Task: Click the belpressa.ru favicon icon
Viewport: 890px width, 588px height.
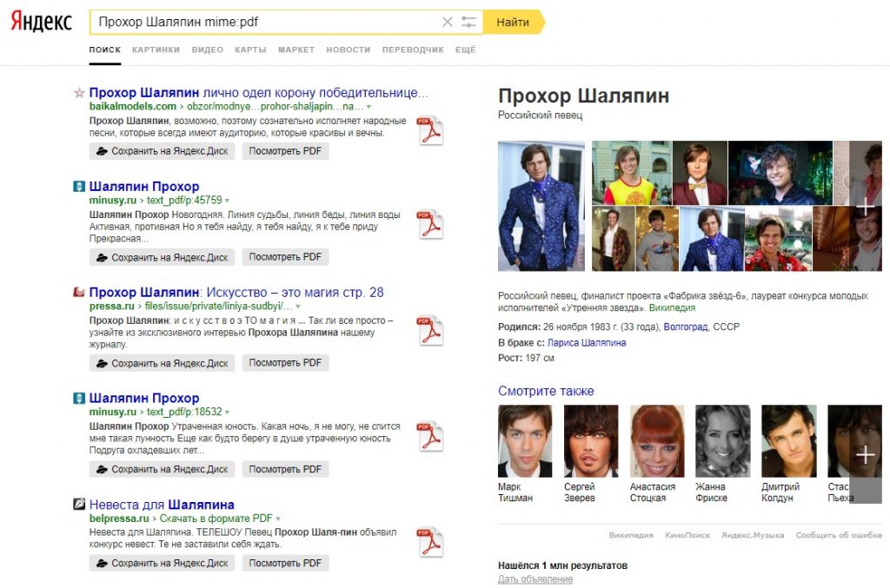Action: [x=79, y=505]
